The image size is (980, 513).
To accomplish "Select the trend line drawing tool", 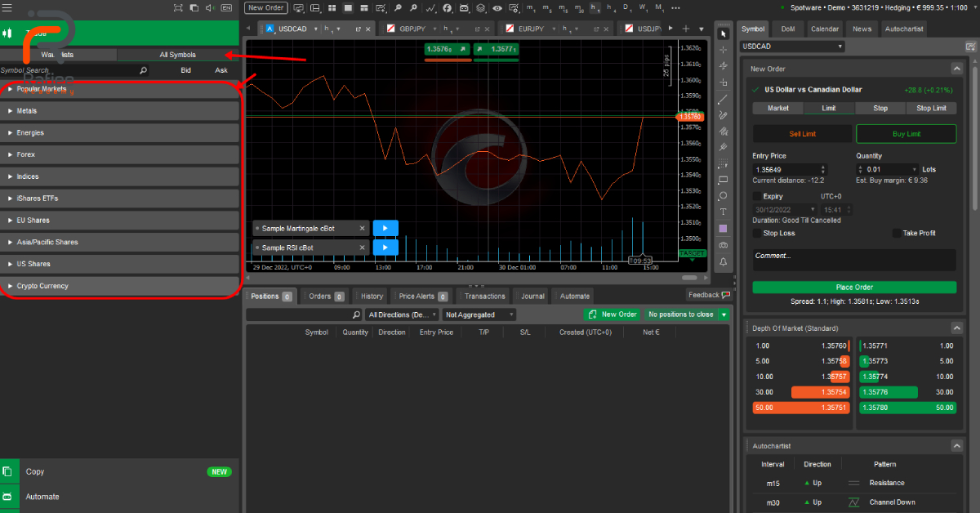I will (x=723, y=99).
